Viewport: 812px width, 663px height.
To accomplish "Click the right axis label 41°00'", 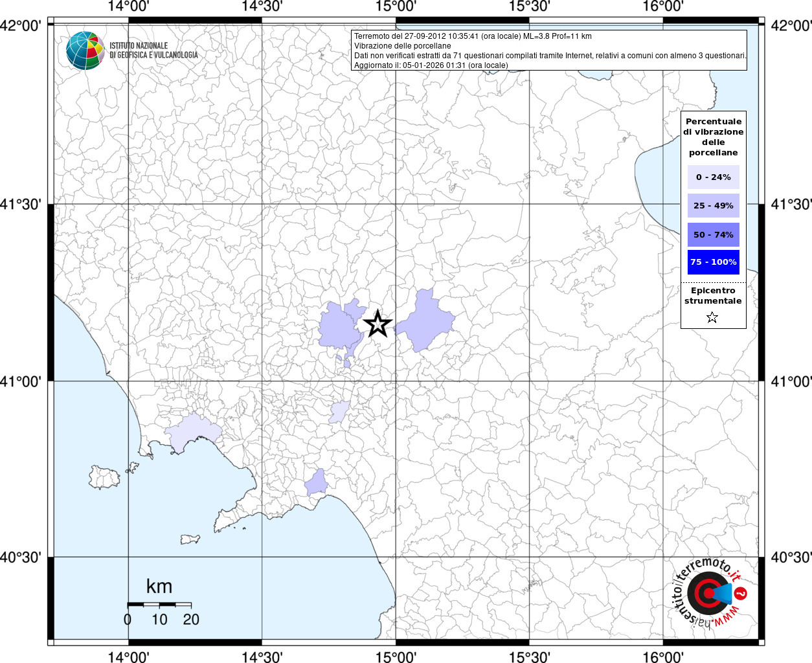I will click(x=791, y=381).
